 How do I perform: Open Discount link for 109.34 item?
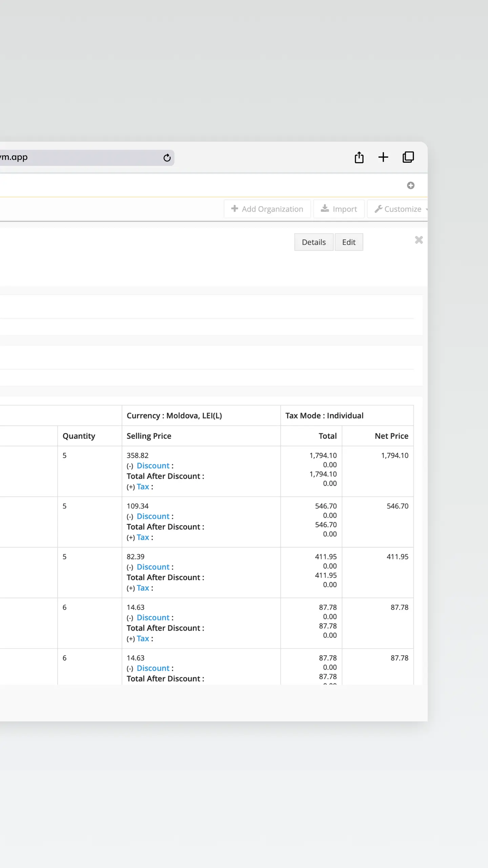(x=153, y=516)
